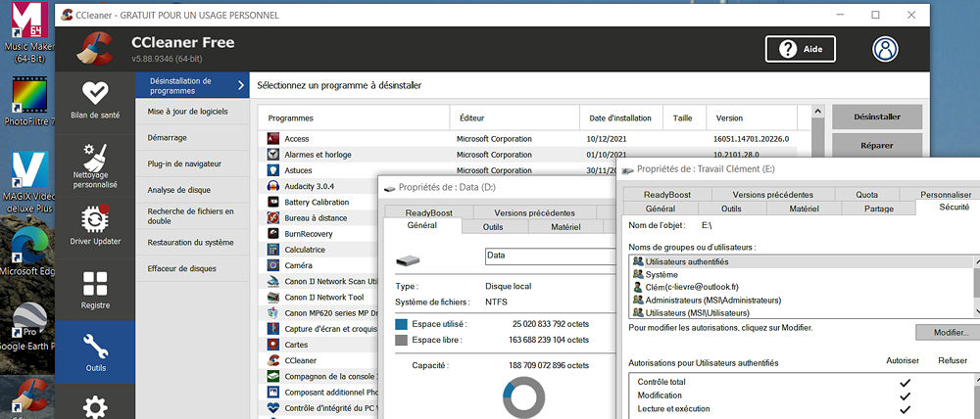The width and height of the screenshot is (980, 419).
Task: Open Nettoyage personnalisé in sidebar
Action: [95, 166]
